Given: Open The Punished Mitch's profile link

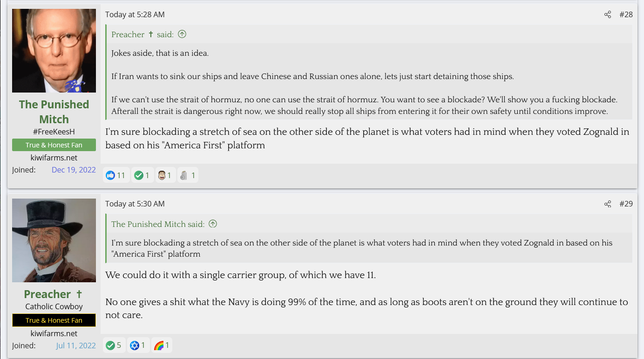Looking at the screenshot, I should [54, 112].
